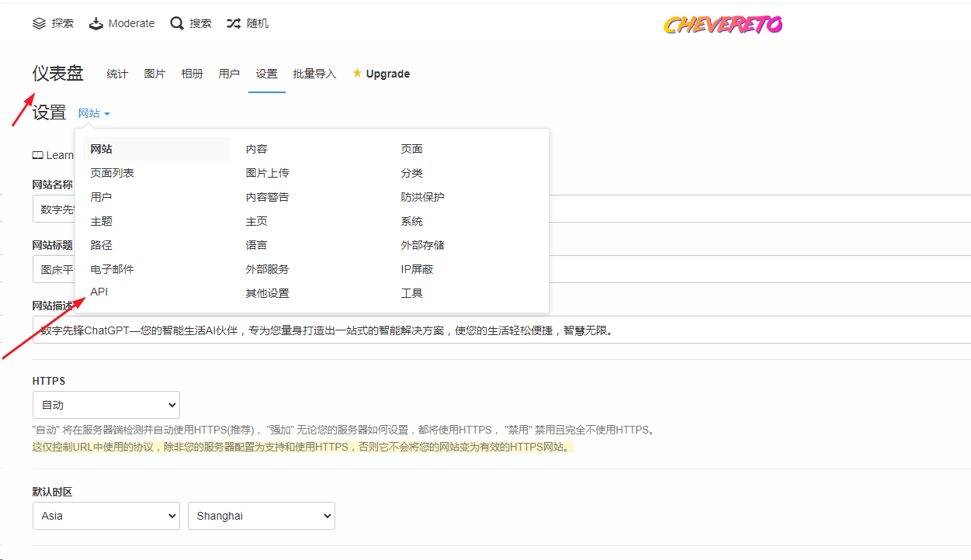Open the Asia timezone region dropdown

point(106,516)
